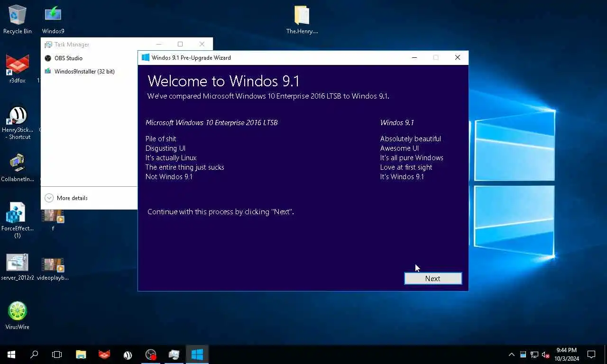The width and height of the screenshot is (607, 364).
Task: Select the Windos9 desktop icon
Action: [53, 19]
